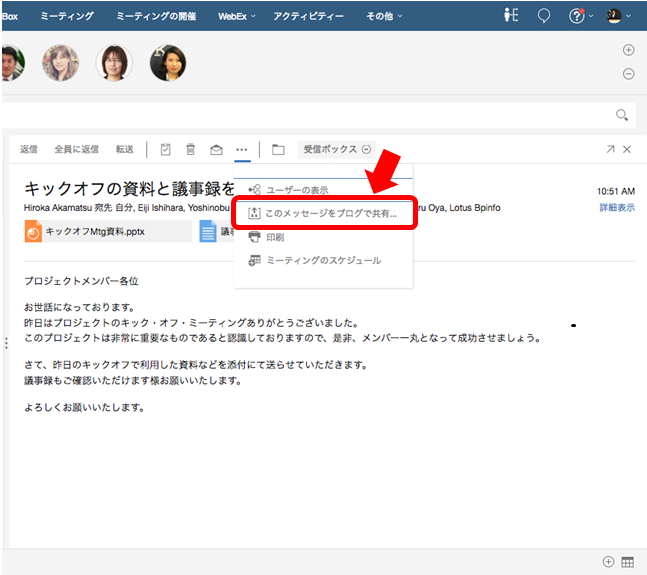Image resolution: width=647 pixels, height=575 pixels.
Task: Open message in new window arrow icon
Action: 610,149
